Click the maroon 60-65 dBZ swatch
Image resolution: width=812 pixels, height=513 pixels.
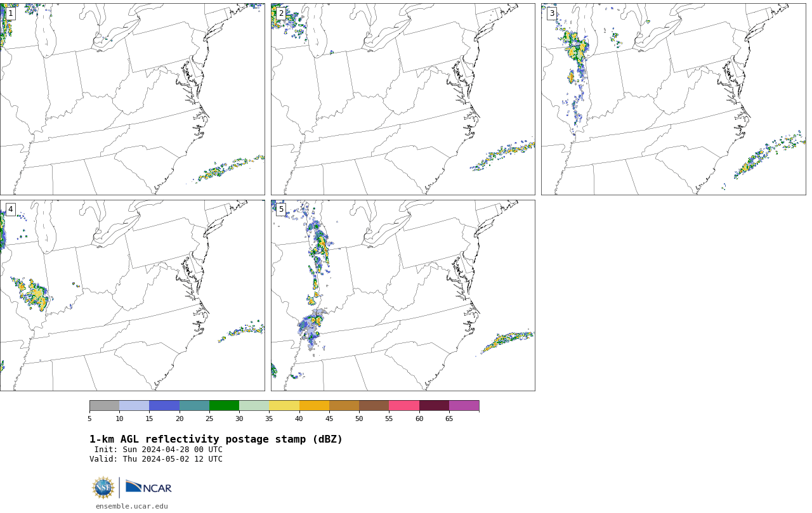434,406
